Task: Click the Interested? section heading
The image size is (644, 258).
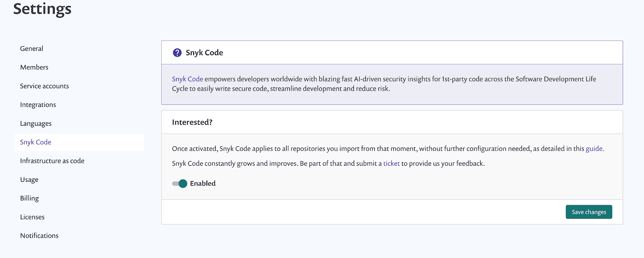Action: coord(192,122)
